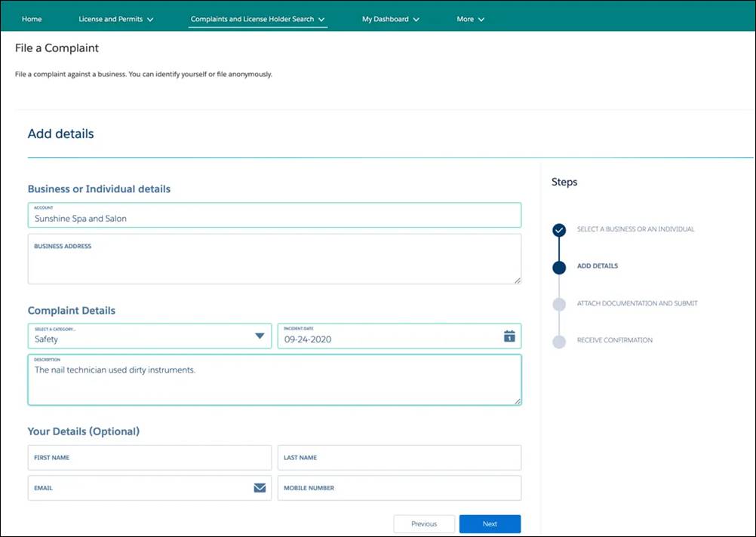The width and height of the screenshot is (756, 537).
Task: Click the Previous button
Action: tap(424, 524)
